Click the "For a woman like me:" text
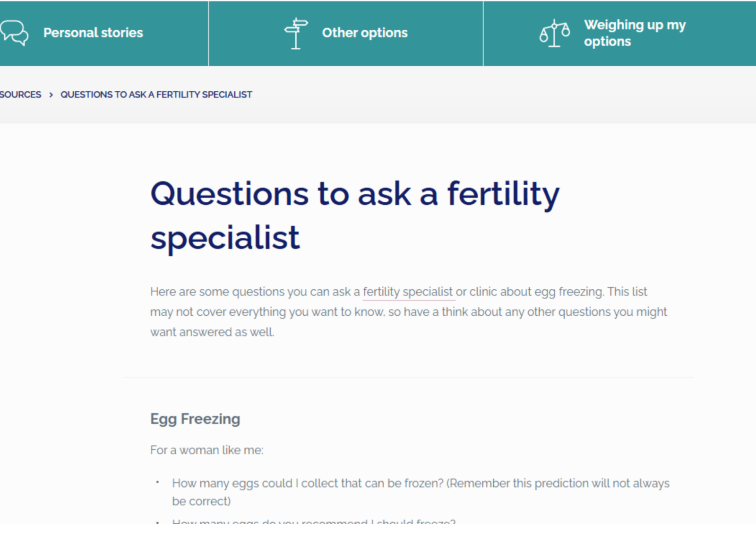Screen dimensions: 756x554 (x=206, y=450)
